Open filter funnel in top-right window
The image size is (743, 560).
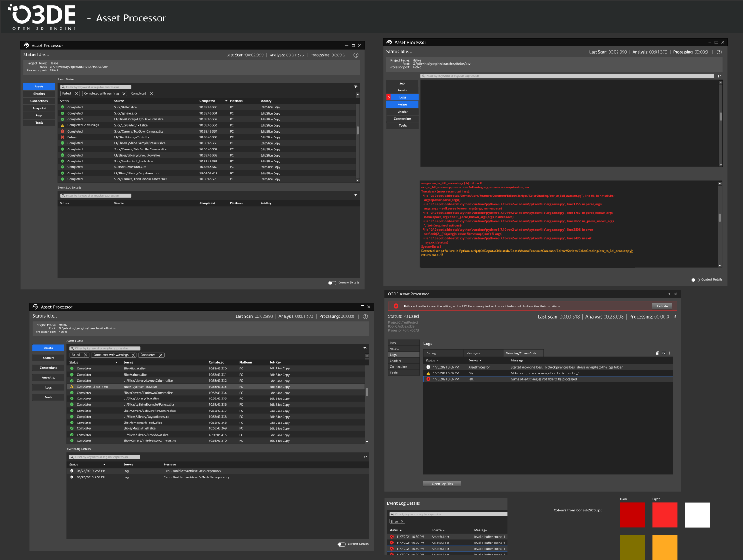tap(719, 76)
